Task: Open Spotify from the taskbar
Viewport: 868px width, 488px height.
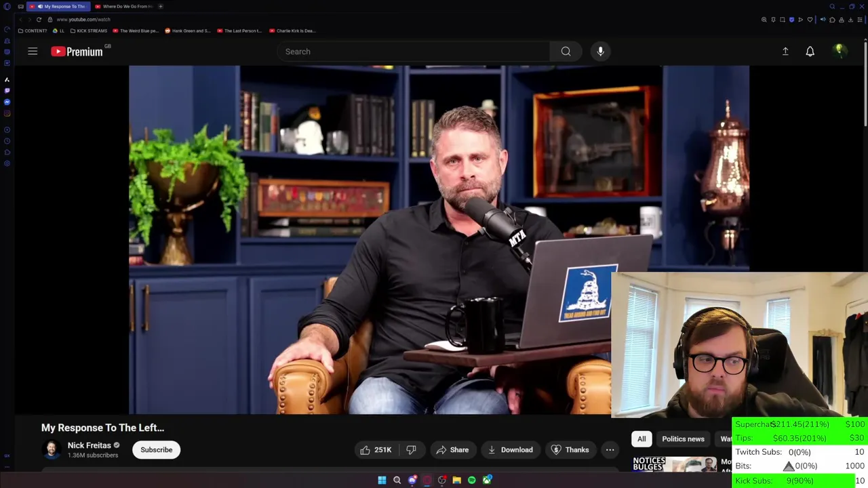Action: coord(472,480)
